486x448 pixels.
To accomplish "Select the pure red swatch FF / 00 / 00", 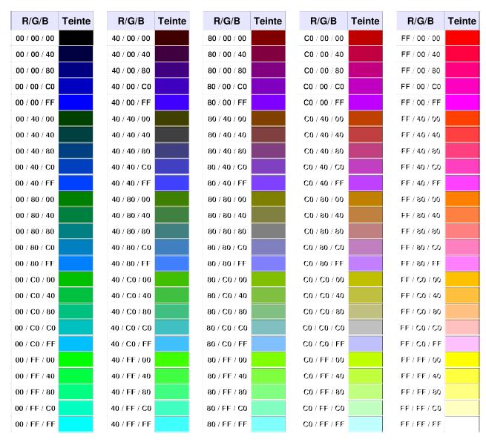I will (462, 38).
